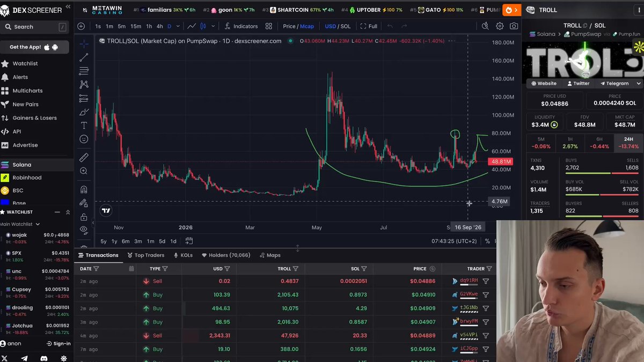Set chart timeframe to 15m
This screenshot has width=644, height=362.
click(136, 26)
